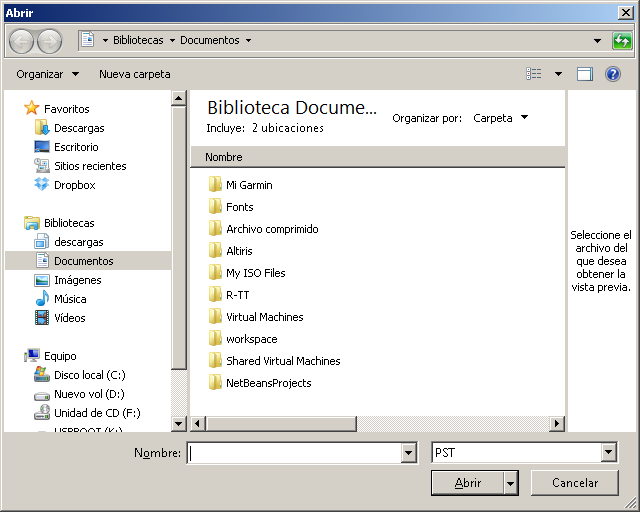Select the Shared Virtual Machines folder
Screen dimensions: 640x512
point(274,361)
